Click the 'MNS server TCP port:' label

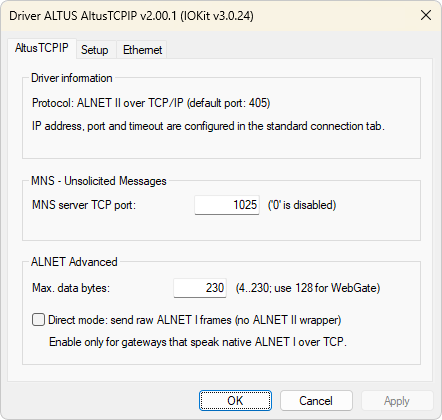coord(84,205)
